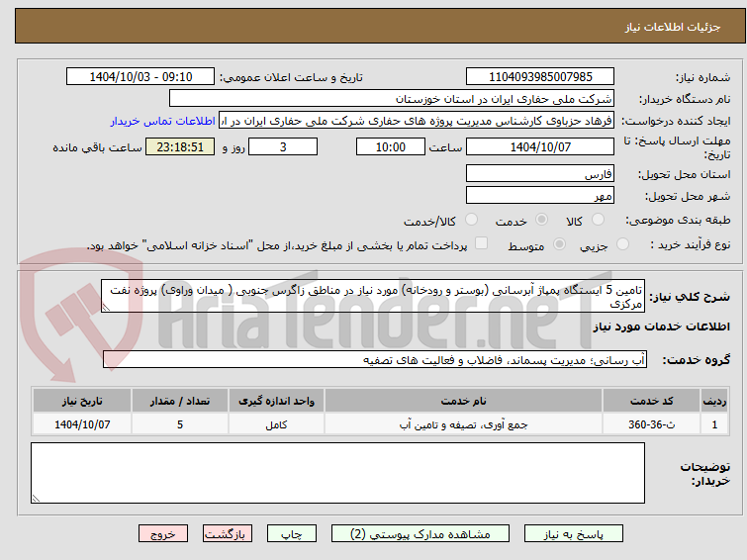747x560 pixels.
Task: Click the تاریخ نیاز column header
Action: 82,401
